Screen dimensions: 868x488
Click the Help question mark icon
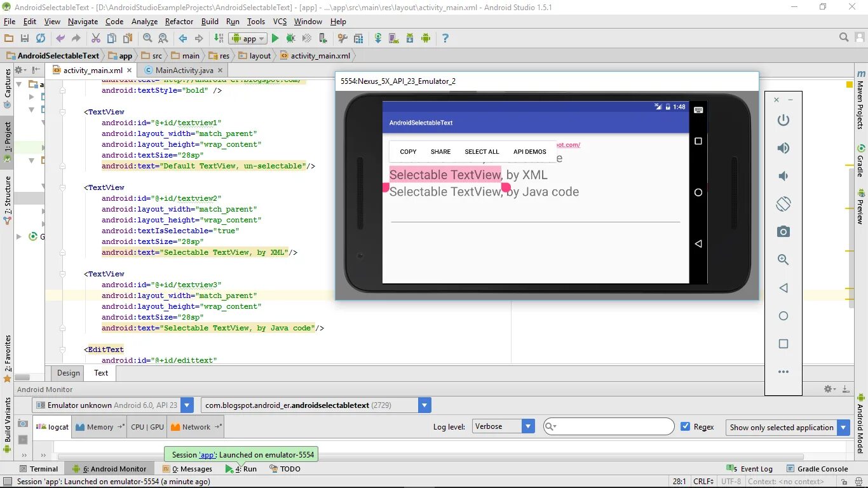tap(445, 38)
